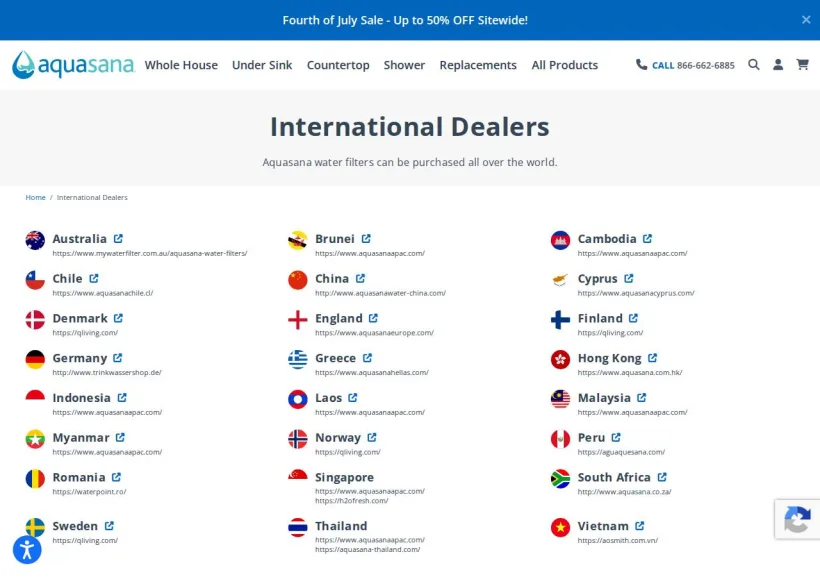Click the external link icon beside Sweden
Viewport: 820px width, 577px height.
coord(109,526)
